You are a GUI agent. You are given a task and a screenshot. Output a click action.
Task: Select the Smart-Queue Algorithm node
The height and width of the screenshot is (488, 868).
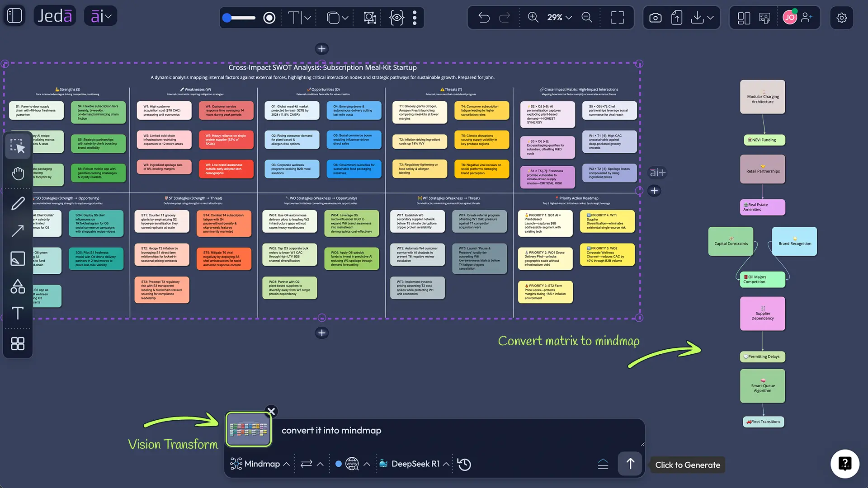pos(763,386)
